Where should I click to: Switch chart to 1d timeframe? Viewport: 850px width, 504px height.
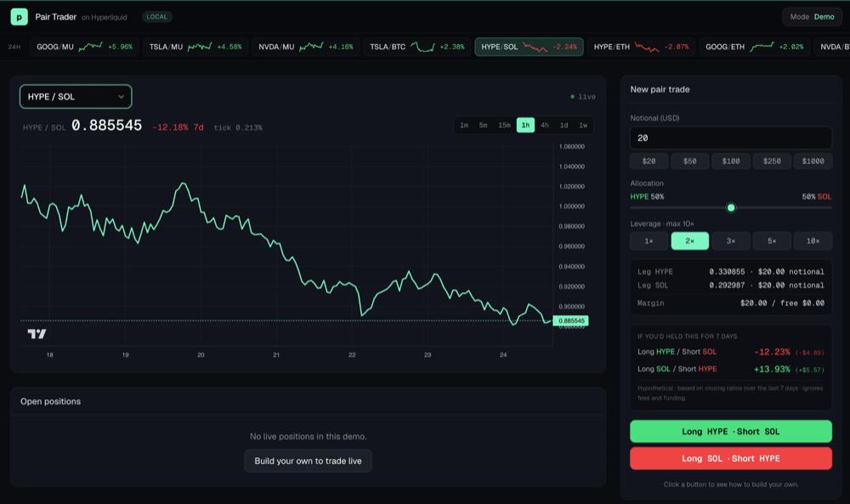tap(564, 125)
